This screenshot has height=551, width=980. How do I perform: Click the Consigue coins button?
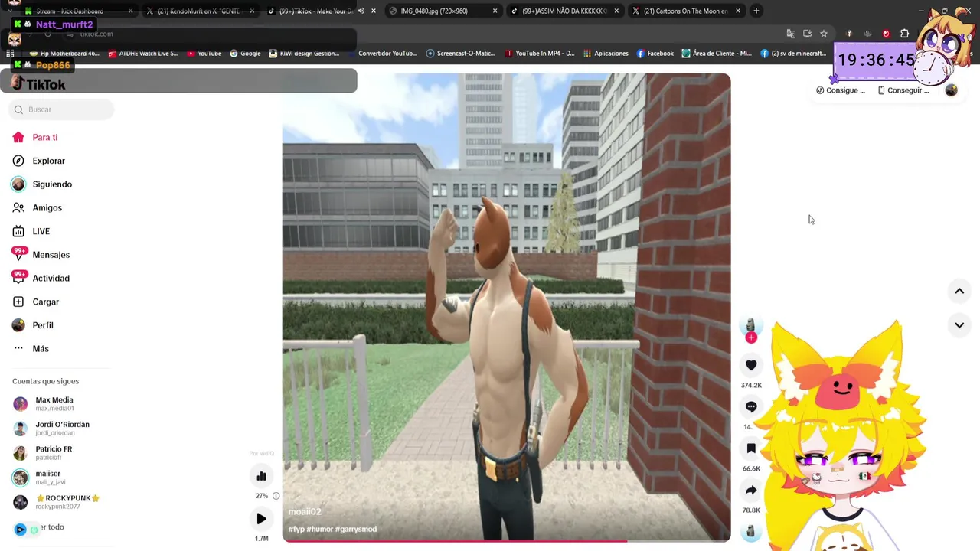tap(841, 90)
